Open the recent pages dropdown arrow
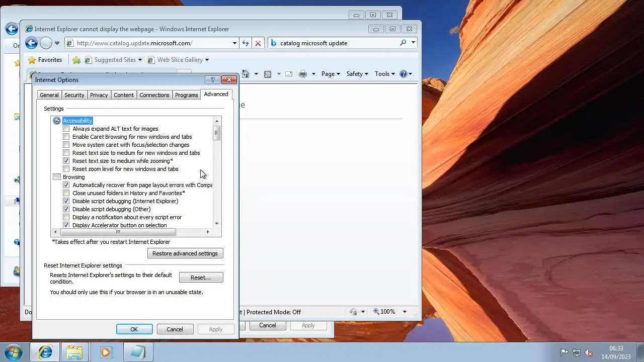This screenshot has width=644, height=362. coord(57,43)
